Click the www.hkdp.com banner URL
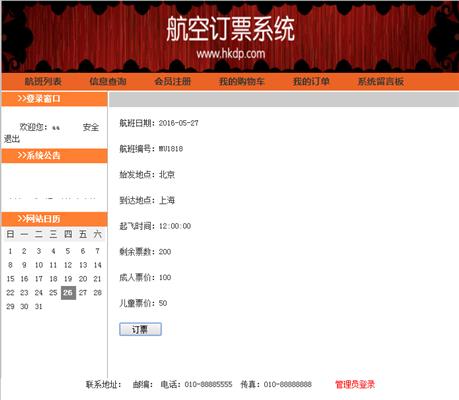This screenshot has width=459, height=400. click(x=231, y=53)
